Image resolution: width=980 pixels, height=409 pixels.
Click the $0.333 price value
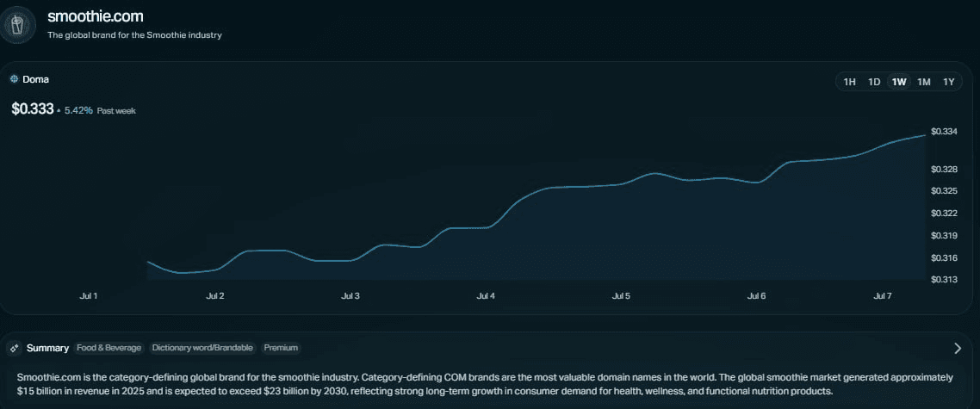[33, 108]
